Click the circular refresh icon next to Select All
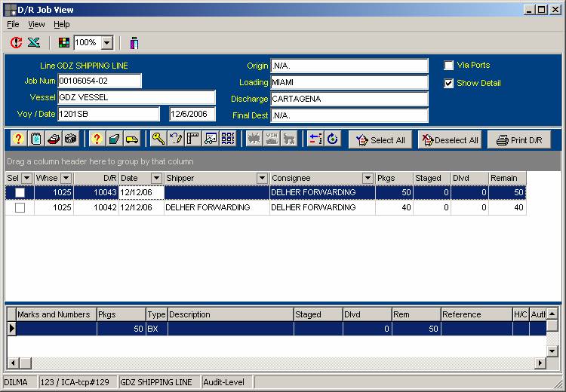 [333, 139]
